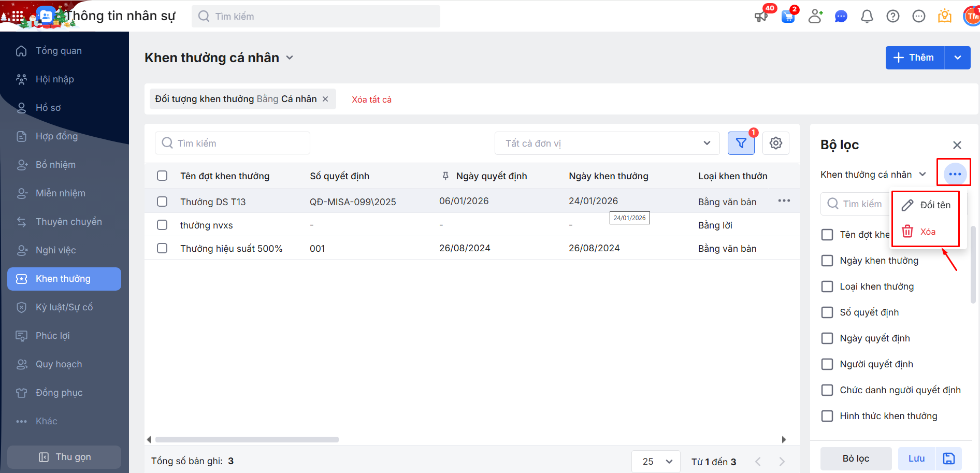Viewport: 980px width, 473px height.
Task: Select the thường nvxs row checkbox
Action: (x=162, y=225)
